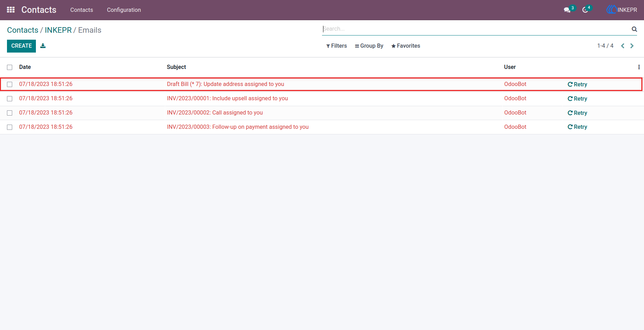Tick checkbox for INV/2023/00002 row

(10, 113)
